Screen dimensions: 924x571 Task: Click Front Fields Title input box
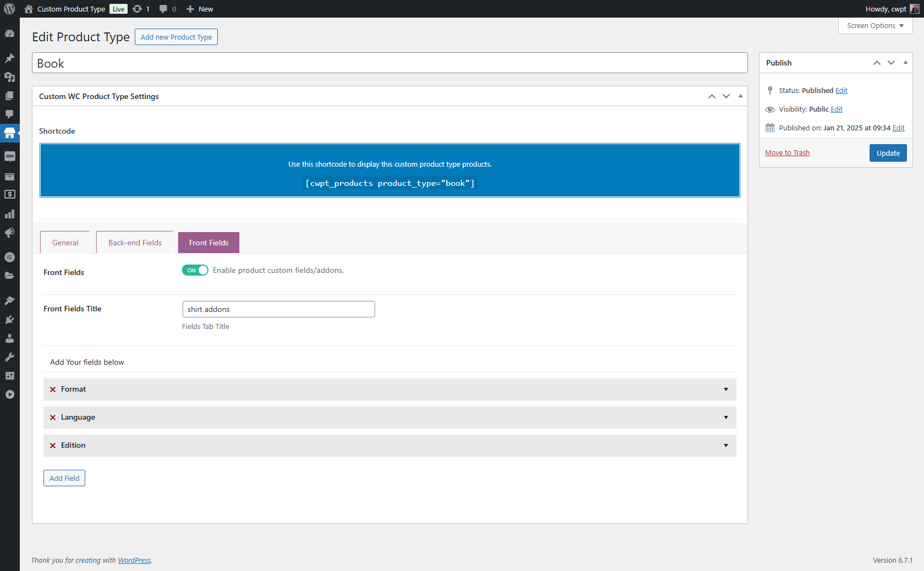coord(278,309)
